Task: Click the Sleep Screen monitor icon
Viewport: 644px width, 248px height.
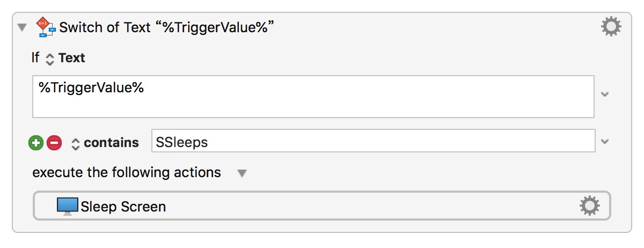Action: [67, 207]
